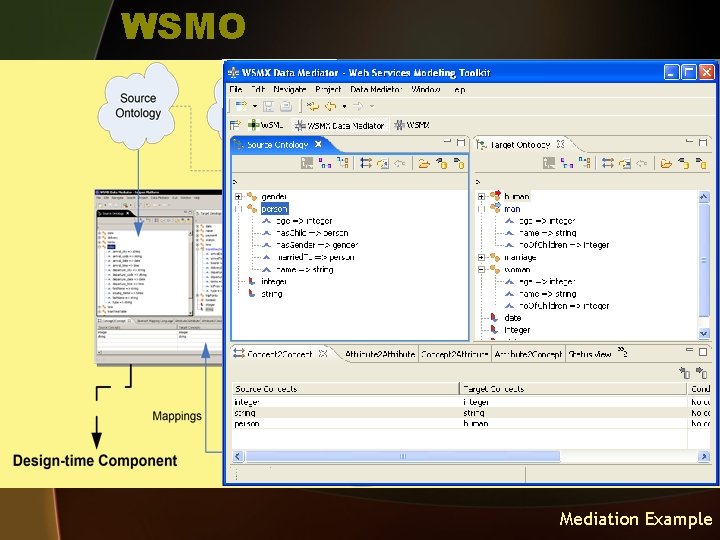Click the gray grid icon in Source Ontology toolbar

pos(307,163)
